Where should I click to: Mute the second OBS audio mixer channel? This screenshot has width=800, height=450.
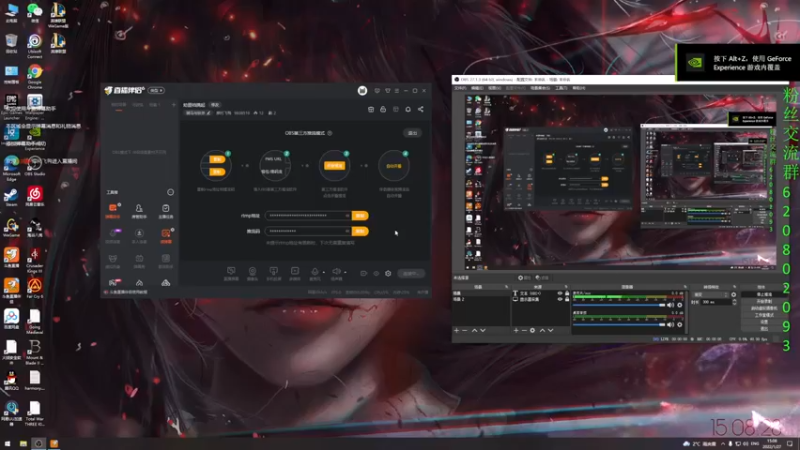coord(670,324)
